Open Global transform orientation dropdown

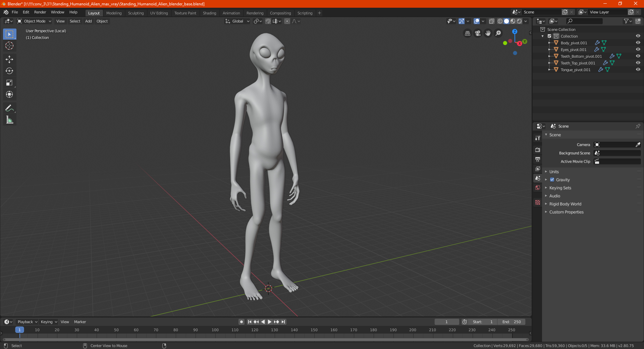tap(237, 21)
